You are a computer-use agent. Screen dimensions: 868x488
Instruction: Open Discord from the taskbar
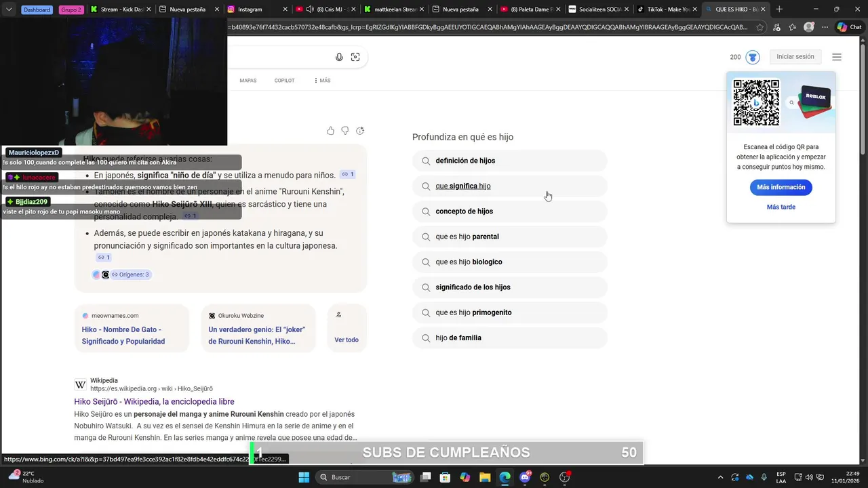coord(525,477)
